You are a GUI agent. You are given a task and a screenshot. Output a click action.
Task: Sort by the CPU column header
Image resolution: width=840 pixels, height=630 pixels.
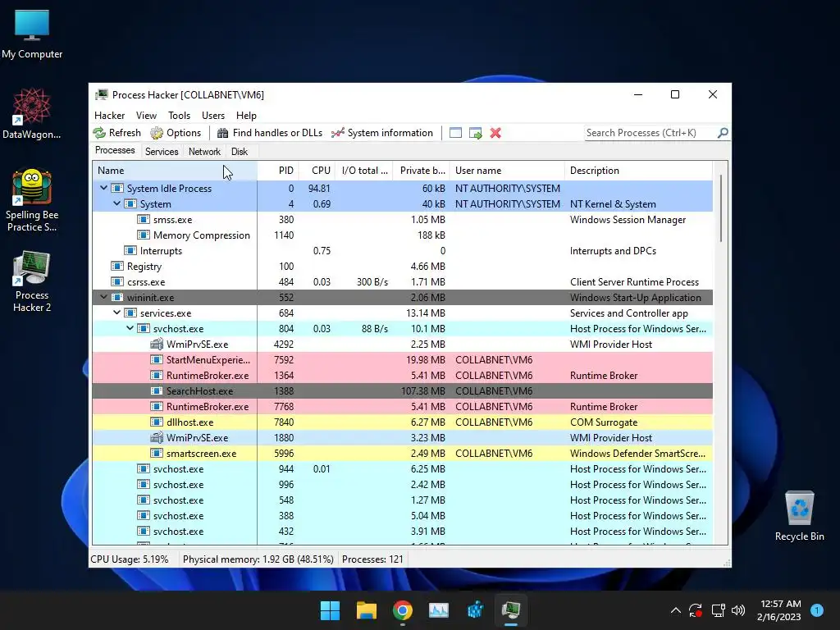(x=317, y=171)
